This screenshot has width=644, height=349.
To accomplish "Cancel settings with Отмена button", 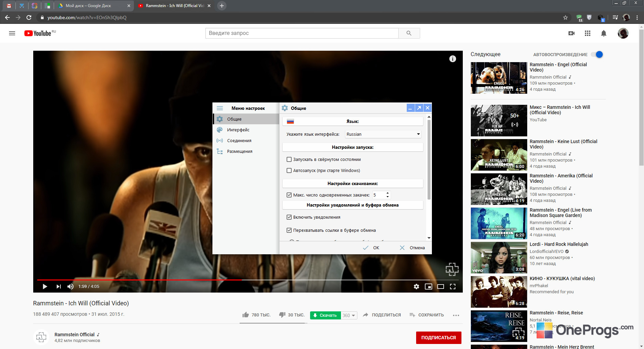I will point(412,248).
